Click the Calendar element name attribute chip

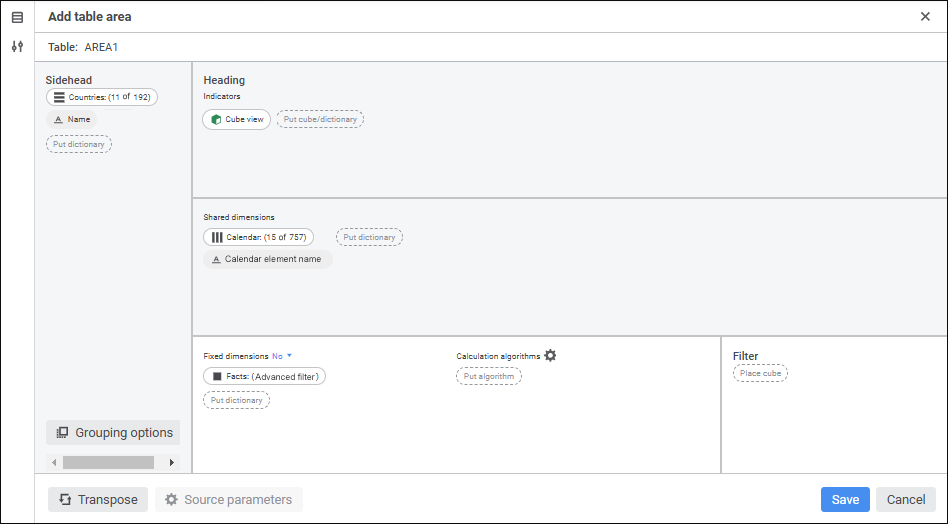(x=267, y=259)
